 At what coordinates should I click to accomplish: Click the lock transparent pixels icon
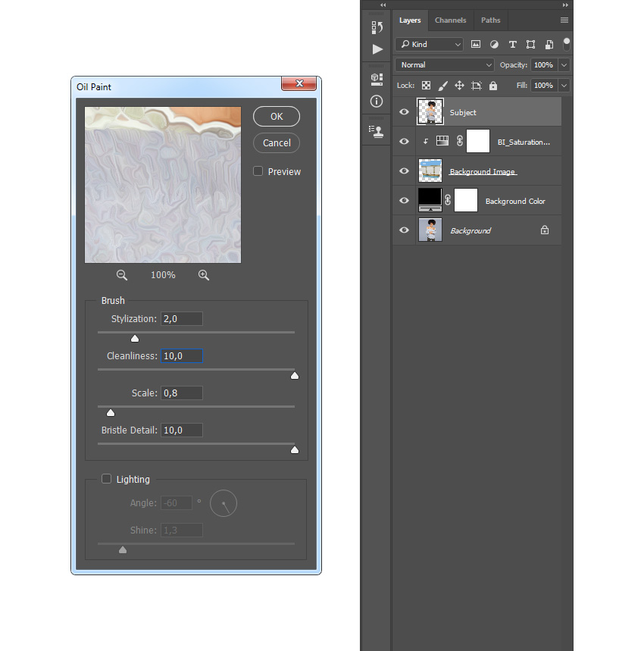click(427, 86)
